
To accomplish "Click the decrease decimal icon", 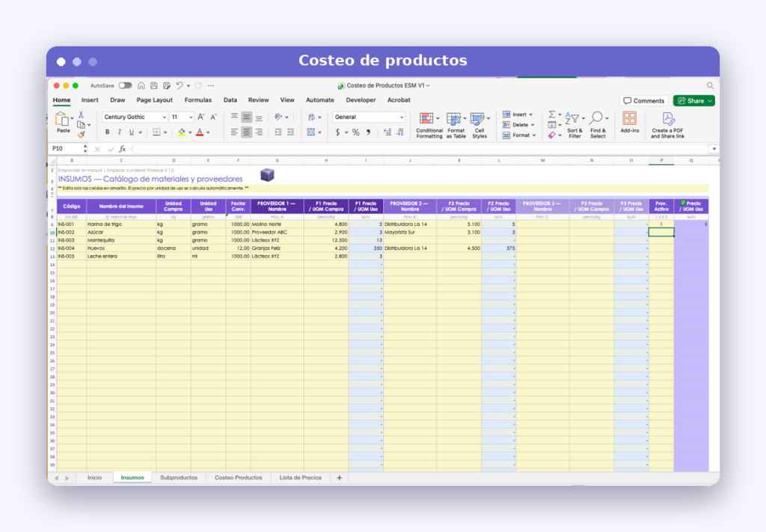I will click(x=400, y=132).
